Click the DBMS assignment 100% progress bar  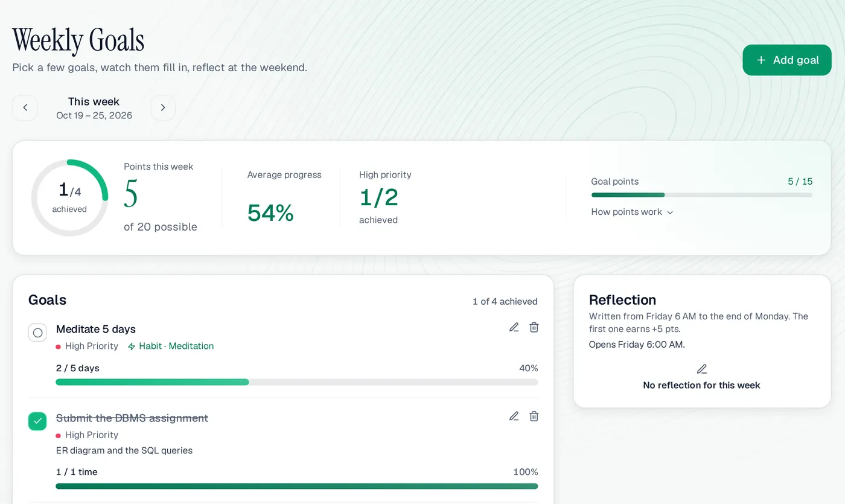(296, 486)
